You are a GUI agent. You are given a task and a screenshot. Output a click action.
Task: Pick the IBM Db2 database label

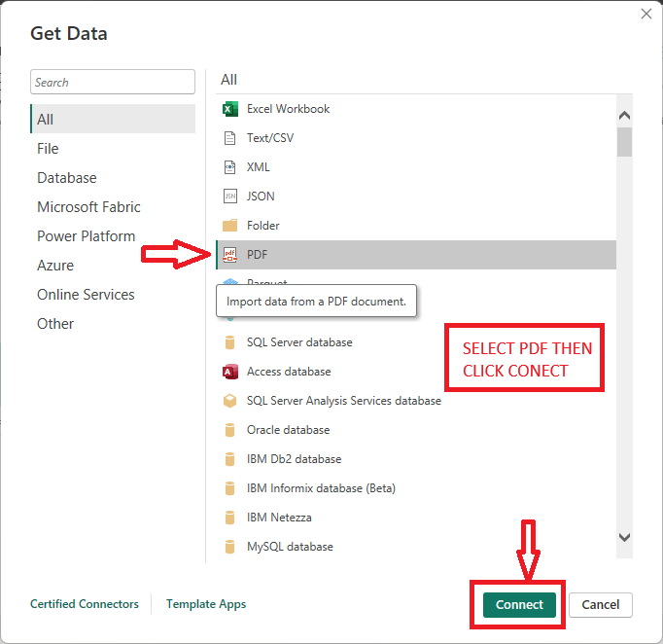pyautogui.click(x=295, y=459)
